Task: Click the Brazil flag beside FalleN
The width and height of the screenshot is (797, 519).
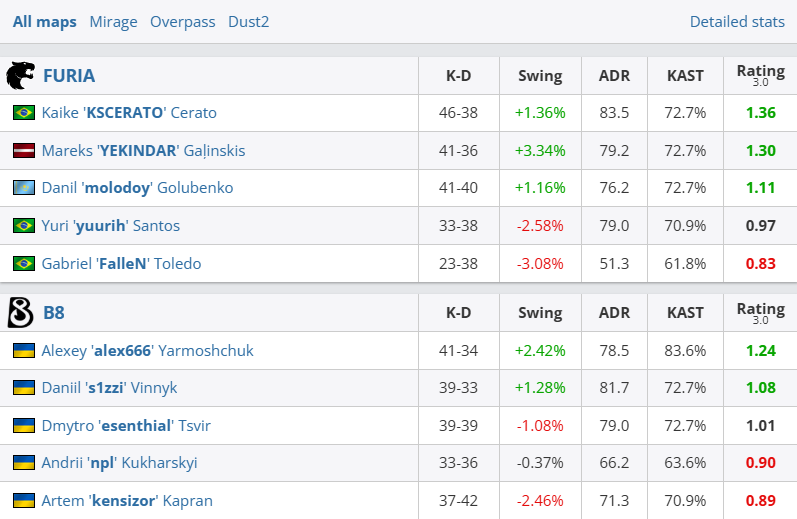Action: tap(24, 264)
